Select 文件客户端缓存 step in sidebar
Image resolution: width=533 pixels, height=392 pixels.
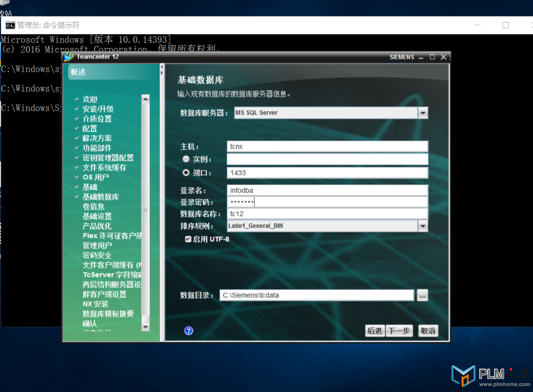(x=112, y=265)
